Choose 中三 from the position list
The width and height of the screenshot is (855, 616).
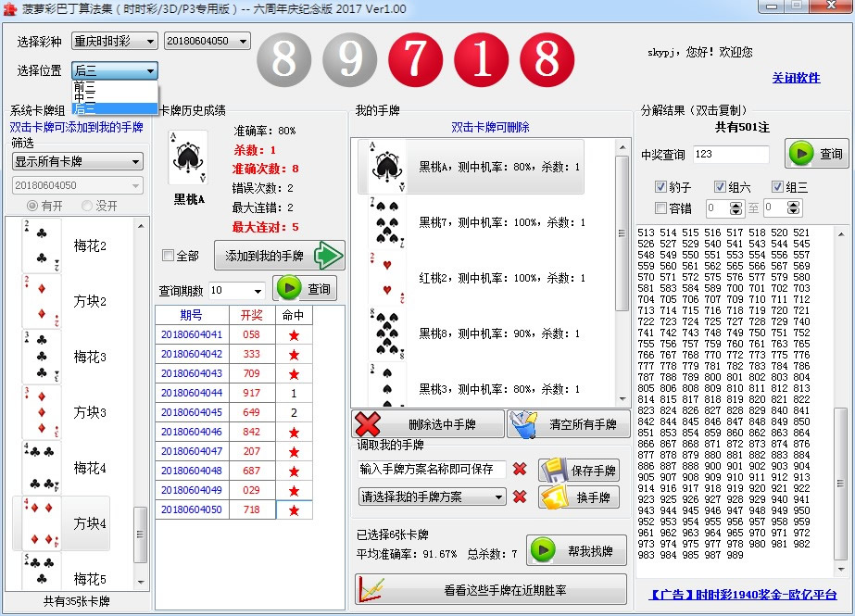pos(84,97)
